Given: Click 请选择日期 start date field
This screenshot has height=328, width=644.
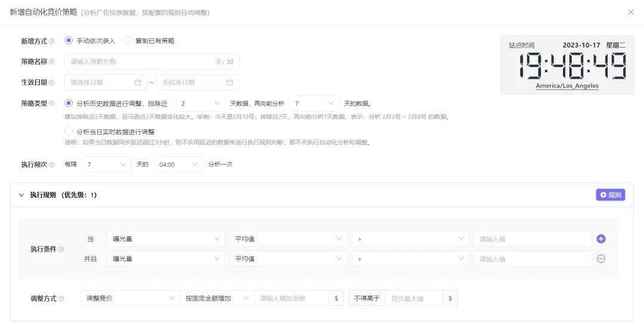Looking at the screenshot, I should coord(106,82).
